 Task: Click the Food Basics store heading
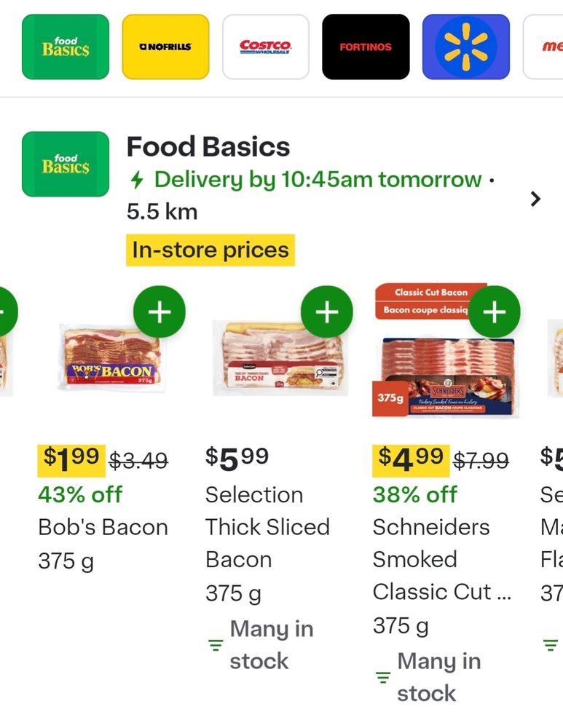click(x=208, y=147)
